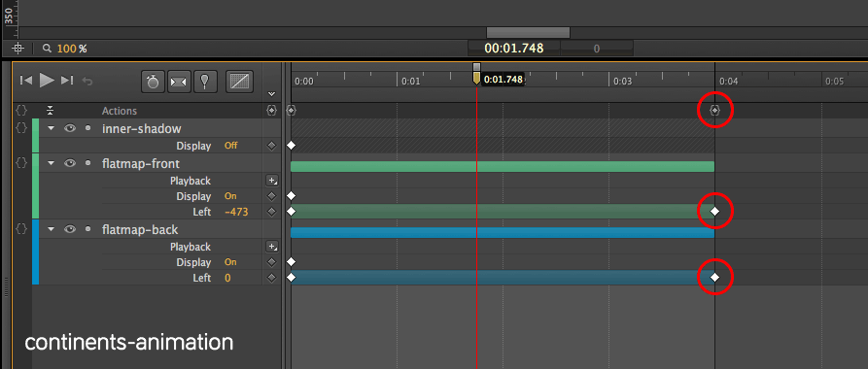Toggle the auto-transition mode button
This screenshot has height=369, width=868.
179,82
